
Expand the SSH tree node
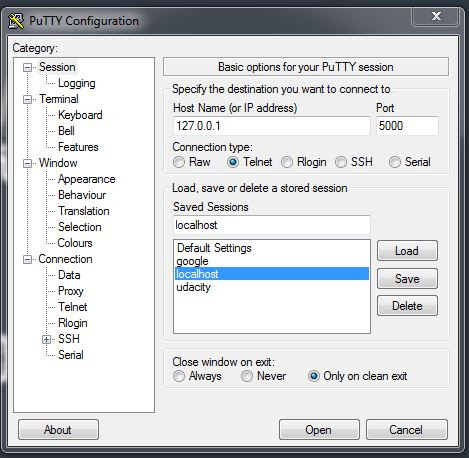(46, 339)
